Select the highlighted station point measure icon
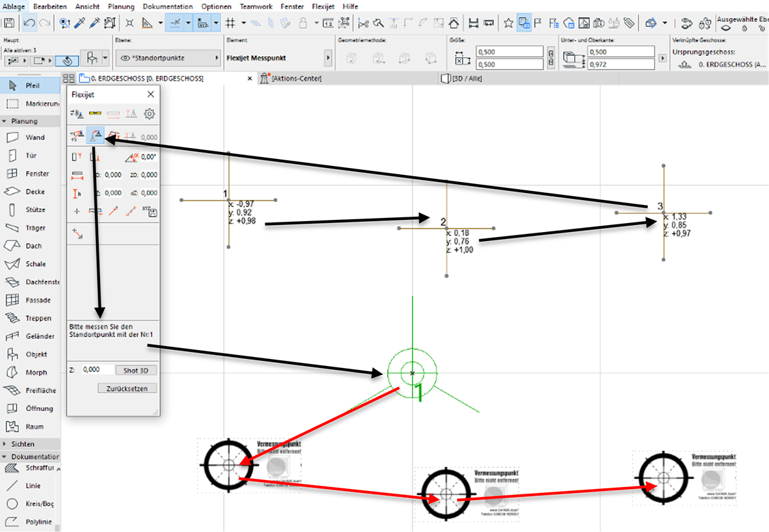The width and height of the screenshot is (769, 532). (95, 135)
